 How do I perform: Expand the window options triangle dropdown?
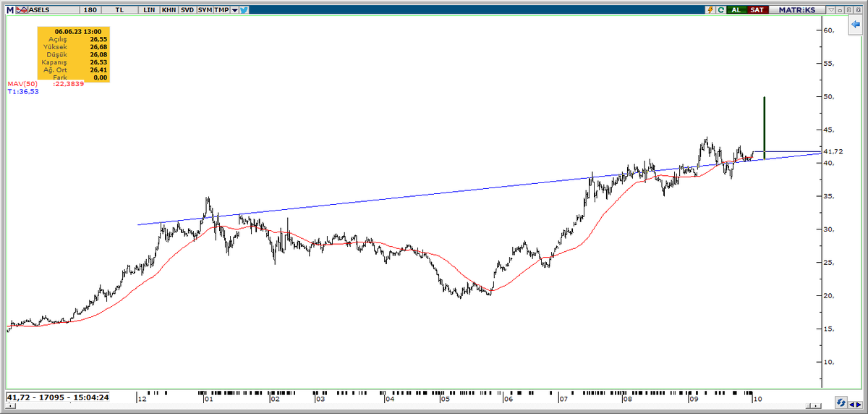pos(831,10)
